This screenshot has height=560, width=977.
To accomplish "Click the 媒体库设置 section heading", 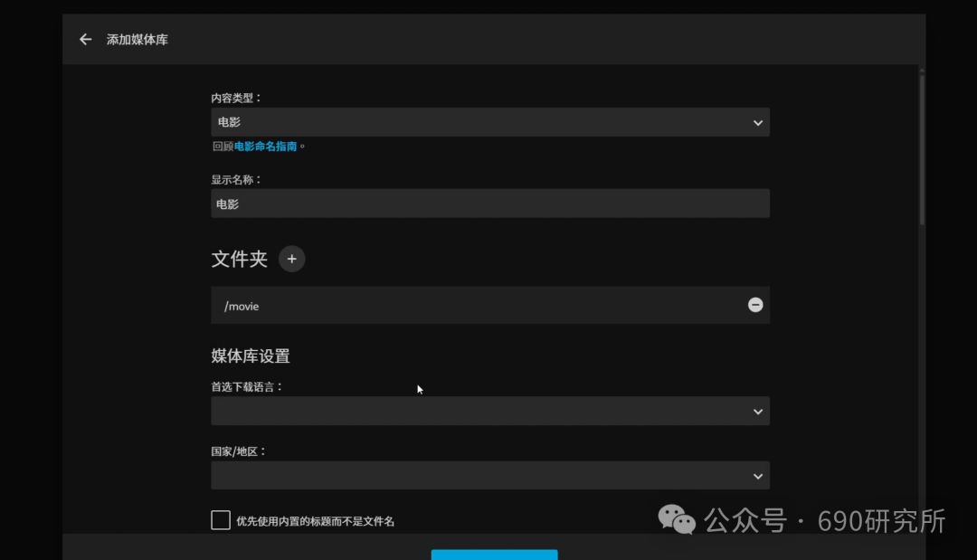I will pos(251,356).
